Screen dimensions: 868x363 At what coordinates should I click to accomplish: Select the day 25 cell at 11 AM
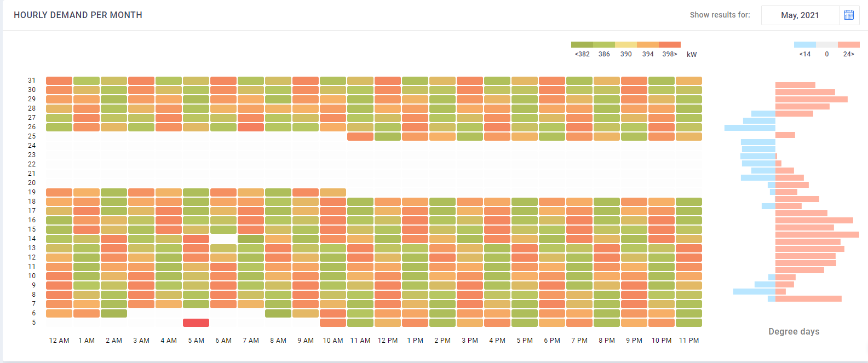360,136
